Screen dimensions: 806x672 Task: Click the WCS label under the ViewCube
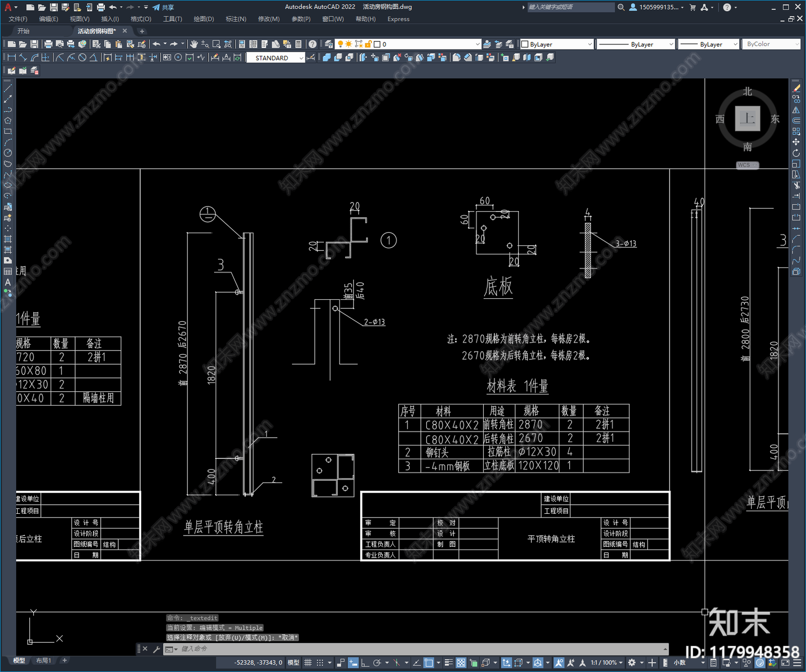pyautogui.click(x=747, y=165)
